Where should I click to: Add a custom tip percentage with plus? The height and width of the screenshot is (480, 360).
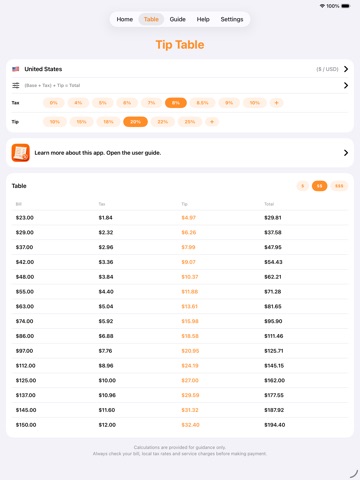coord(212,122)
